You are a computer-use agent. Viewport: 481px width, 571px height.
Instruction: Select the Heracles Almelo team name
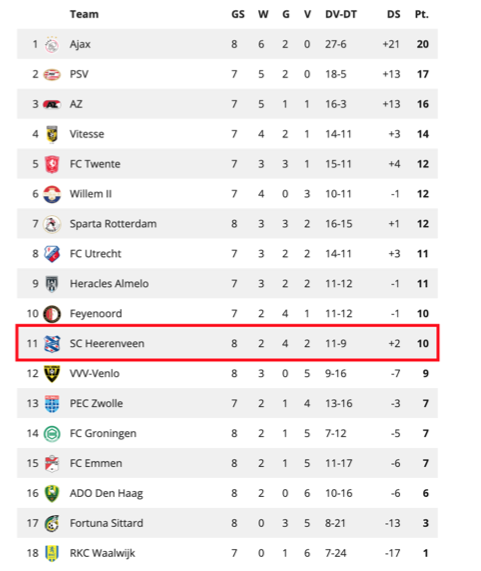coord(109,284)
